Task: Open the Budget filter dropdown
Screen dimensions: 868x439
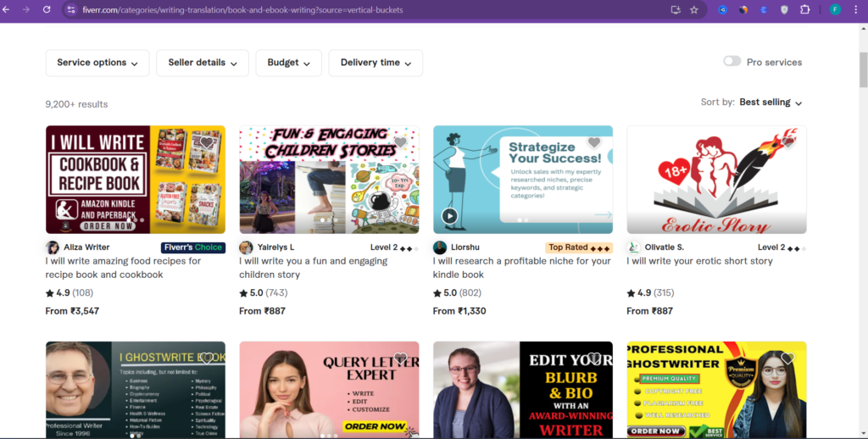Action: click(x=288, y=63)
